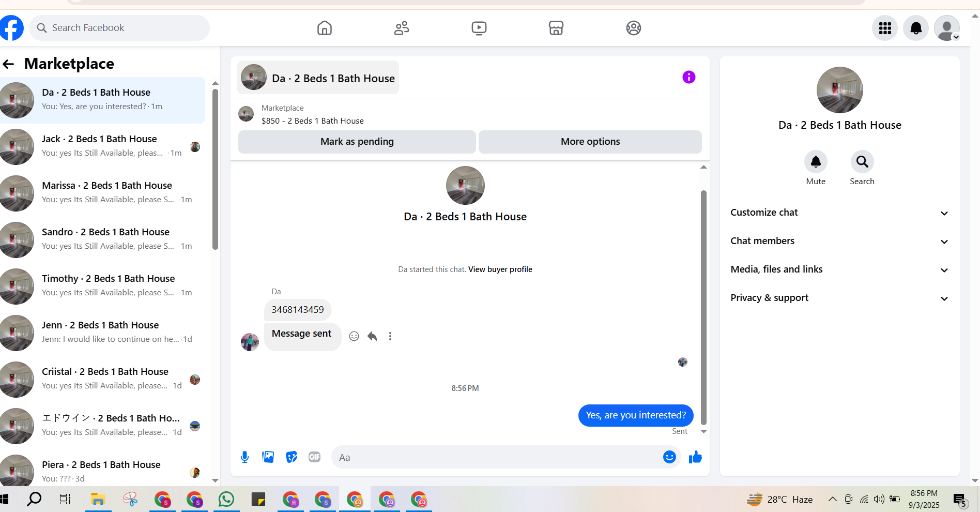Open the Video tab icon
Screen dimensions: 980x512
(479, 28)
